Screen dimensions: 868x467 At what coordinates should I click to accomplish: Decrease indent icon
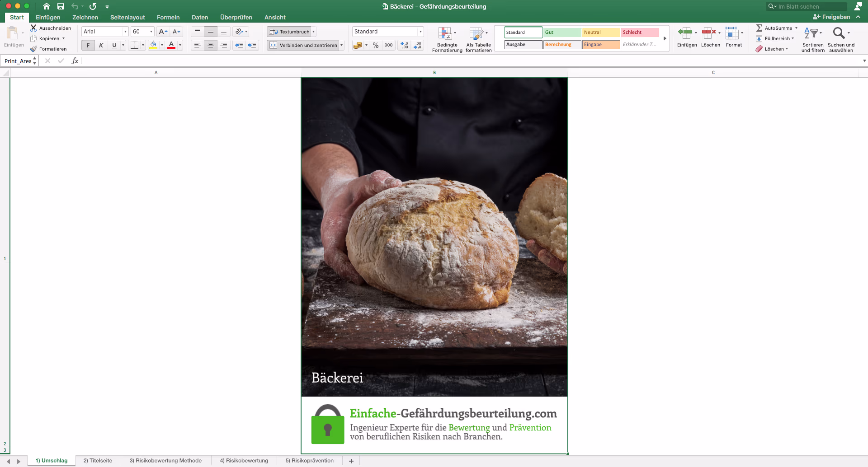point(239,45)
